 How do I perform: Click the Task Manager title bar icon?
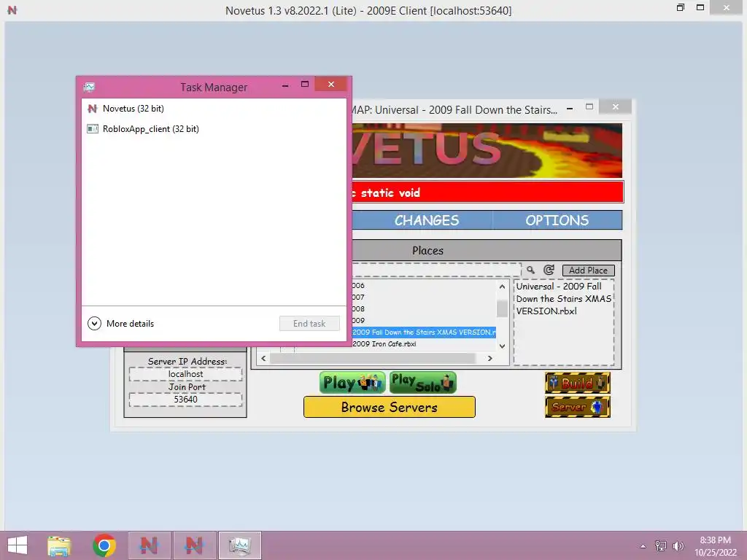pyautogui.click(x=89, y=87)
